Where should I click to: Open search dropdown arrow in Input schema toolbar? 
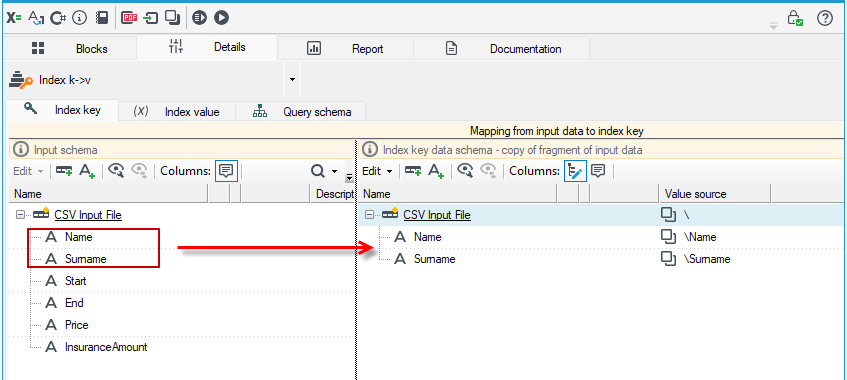(334, 171)
